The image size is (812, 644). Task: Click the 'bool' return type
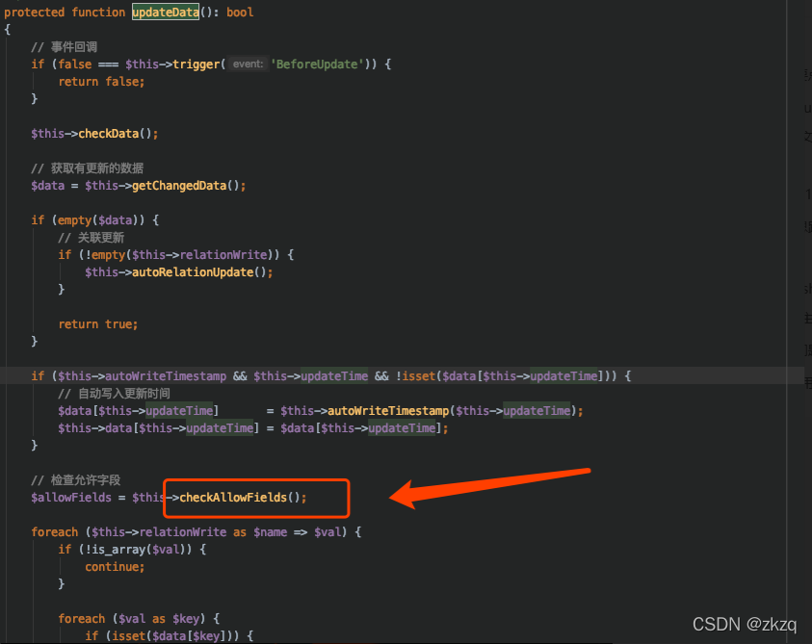240,12
